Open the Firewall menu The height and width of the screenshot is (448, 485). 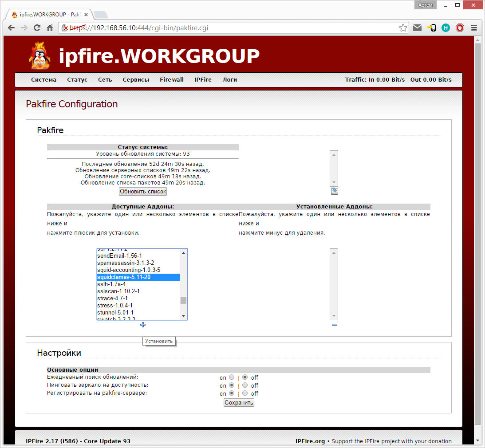coord(172,80)
